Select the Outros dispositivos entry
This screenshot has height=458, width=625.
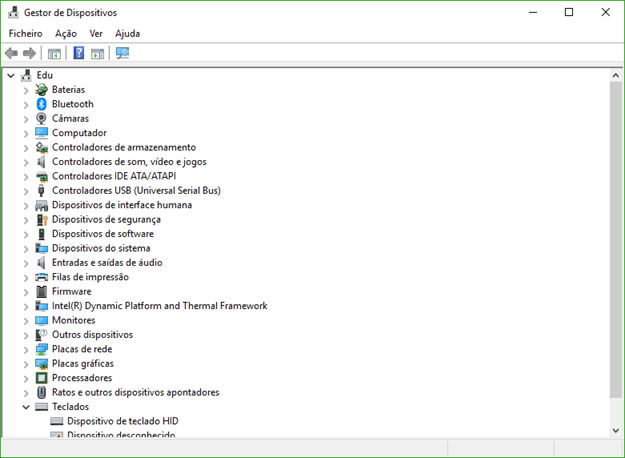click(92, 335)
